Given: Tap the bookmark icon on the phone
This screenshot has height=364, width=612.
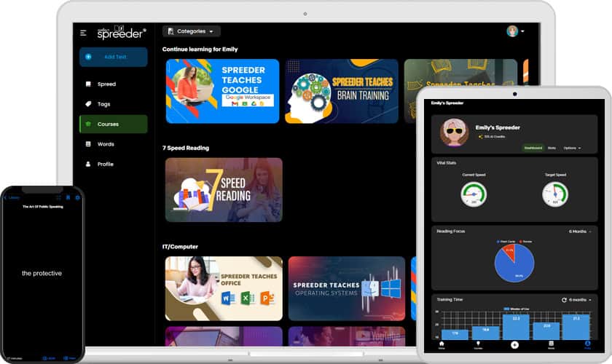Looking at the screenshot, I should coord(68,198).
